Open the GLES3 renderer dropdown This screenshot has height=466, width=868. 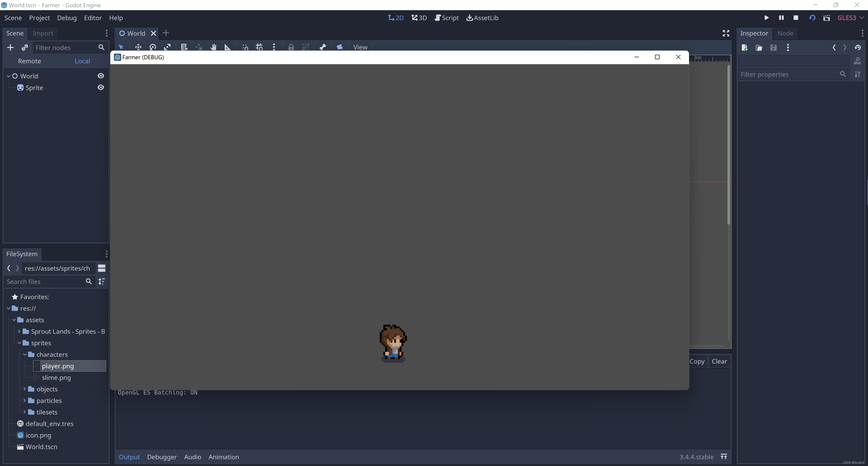850,18
